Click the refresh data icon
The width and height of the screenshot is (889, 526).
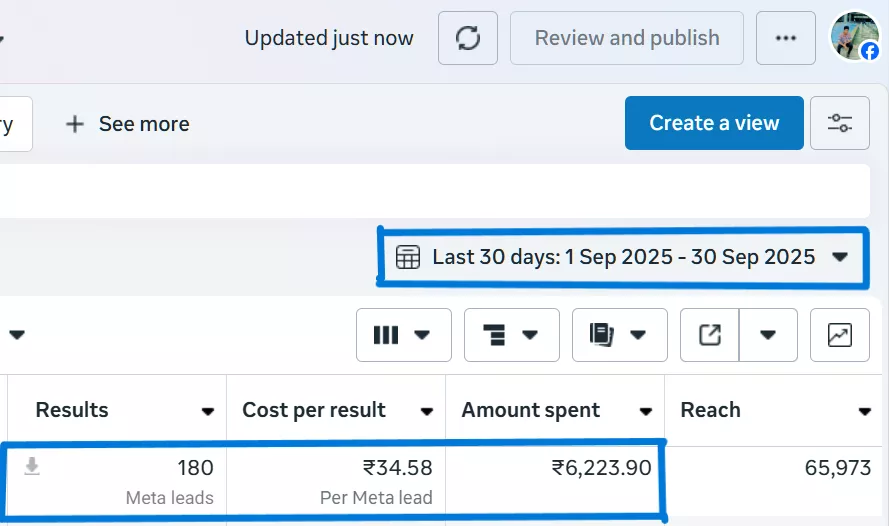[x=468, y=39]
